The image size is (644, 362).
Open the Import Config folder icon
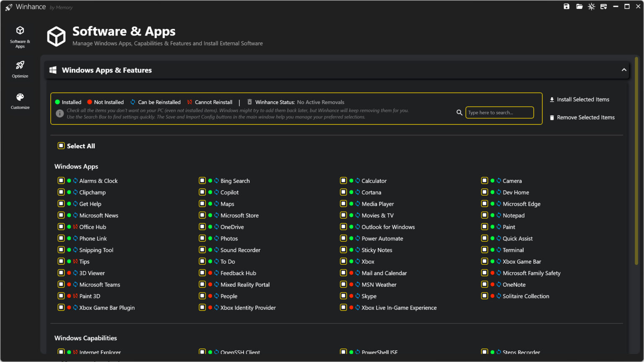click(579, 6)
